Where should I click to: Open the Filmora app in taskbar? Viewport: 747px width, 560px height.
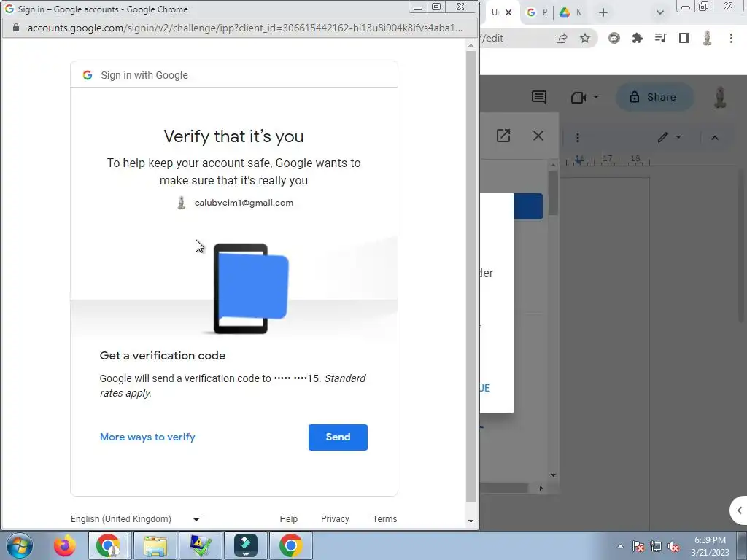click(246, 545)
